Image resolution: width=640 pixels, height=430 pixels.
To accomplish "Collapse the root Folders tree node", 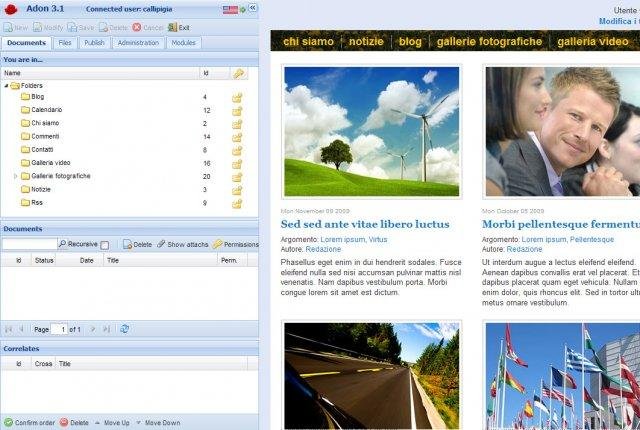I will coord(6,86).
